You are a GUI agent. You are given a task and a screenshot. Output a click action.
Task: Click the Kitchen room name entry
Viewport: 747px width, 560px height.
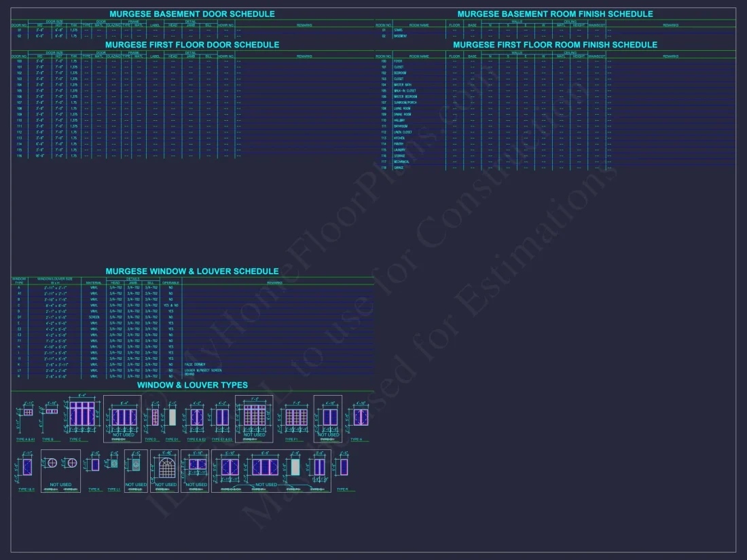pos(399,138)
